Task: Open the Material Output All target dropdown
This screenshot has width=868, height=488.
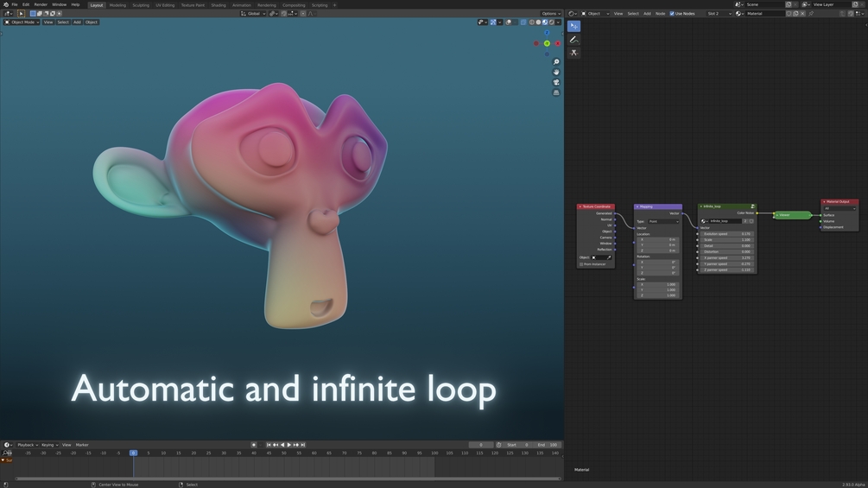Action: click(x=839, y=208)
